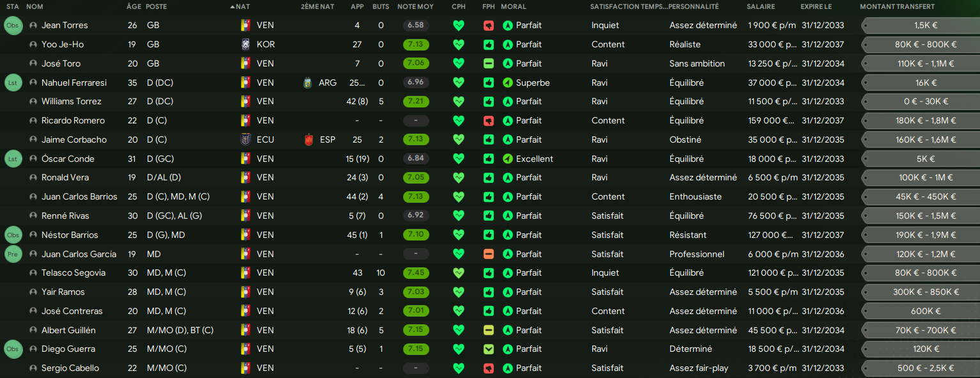This screenshot has height=378, width=980.
Task: Click the person icon beside José Toro
Action: 33,64
